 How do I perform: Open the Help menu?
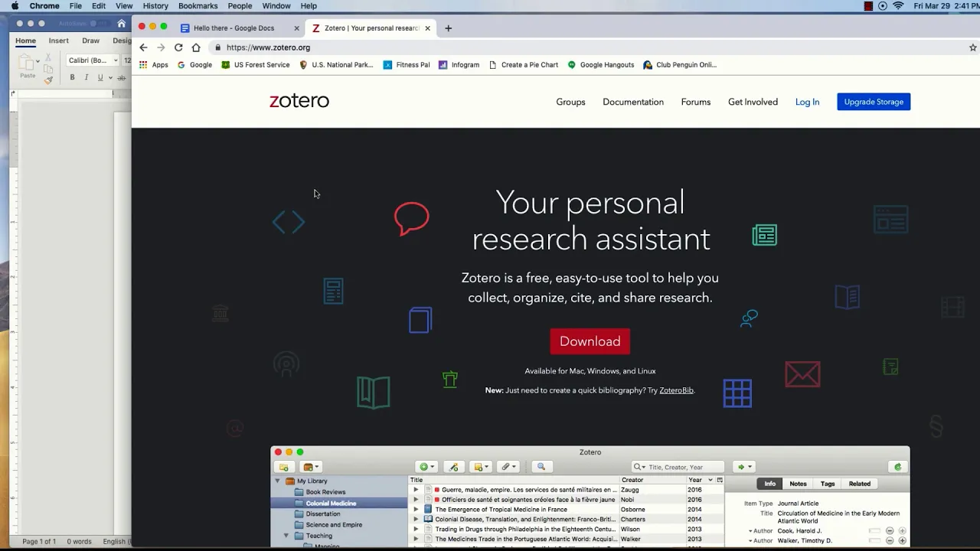pos(309,6)
